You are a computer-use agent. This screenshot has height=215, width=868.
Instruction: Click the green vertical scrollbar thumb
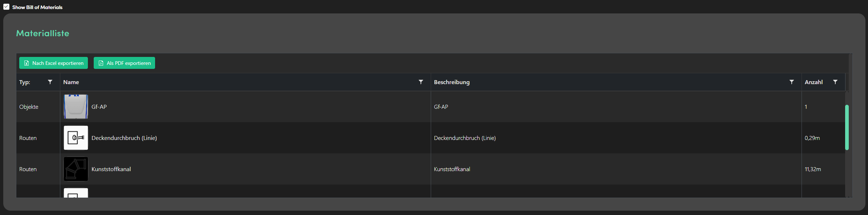pos(847,127)
